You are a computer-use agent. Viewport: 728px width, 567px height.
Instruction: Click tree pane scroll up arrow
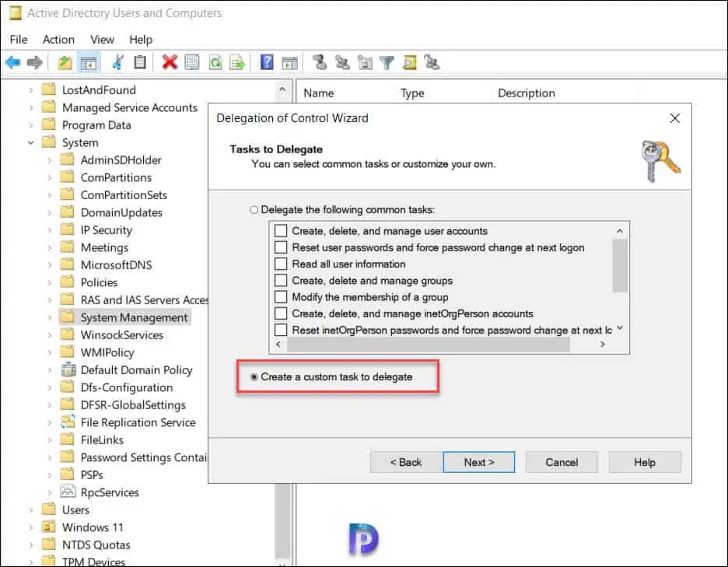pyautogui.click(x=282, y=88)
